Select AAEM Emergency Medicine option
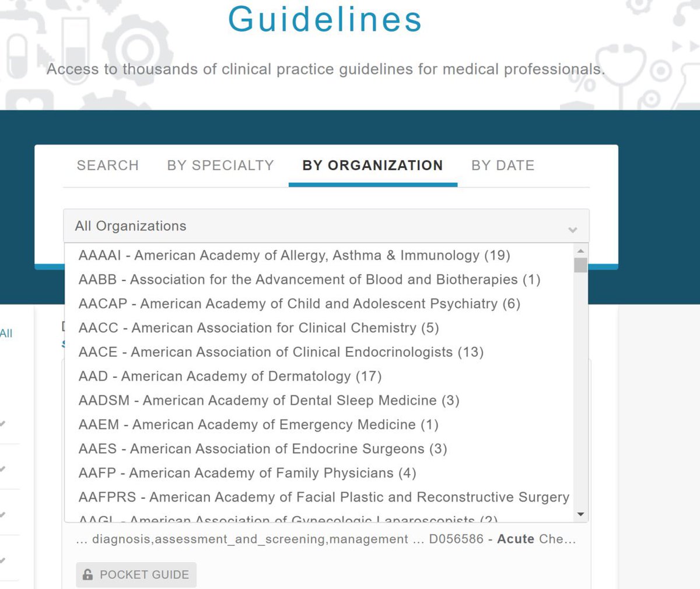This screenshot has width=700, height=589. (318, 425)
